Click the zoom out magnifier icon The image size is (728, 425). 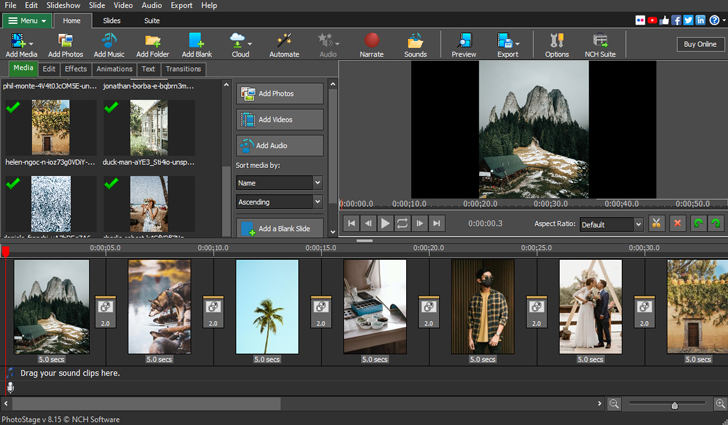[614, 404]
